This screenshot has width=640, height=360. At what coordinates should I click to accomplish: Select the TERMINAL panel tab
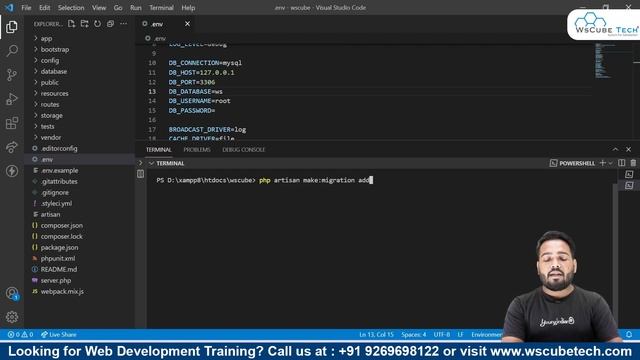coord(159,150)
